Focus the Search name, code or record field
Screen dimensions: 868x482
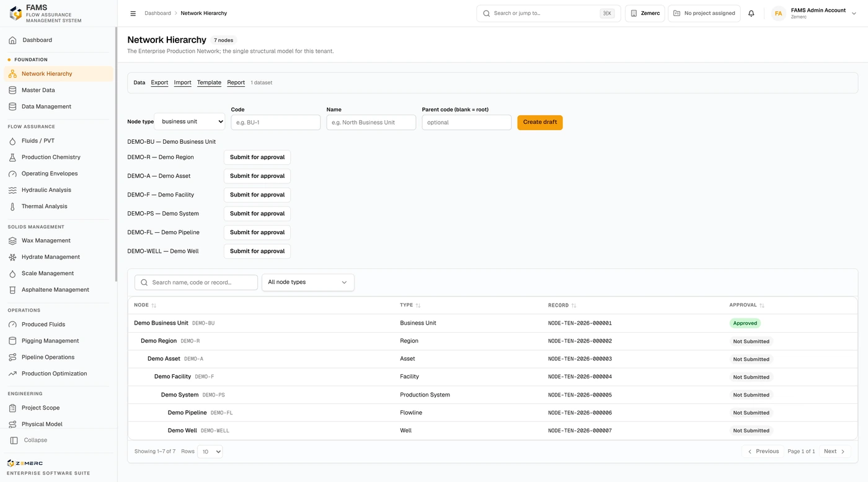(x=196, y=283)
